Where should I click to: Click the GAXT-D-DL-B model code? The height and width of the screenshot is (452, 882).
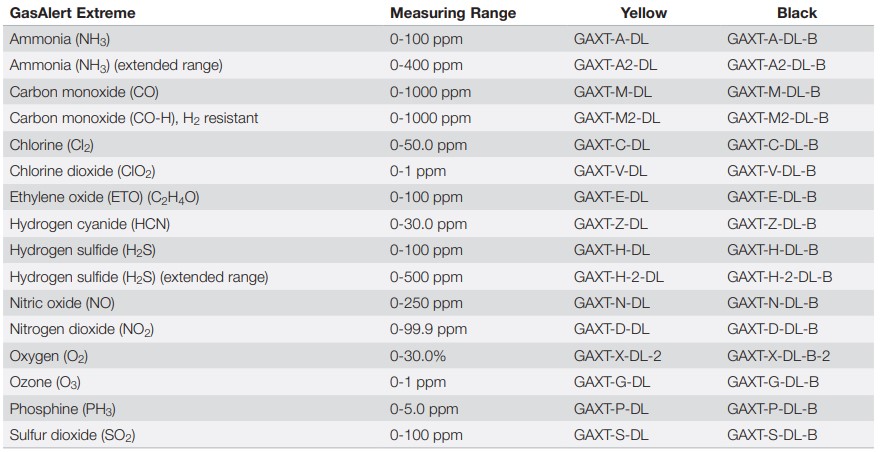click(772, 329)
